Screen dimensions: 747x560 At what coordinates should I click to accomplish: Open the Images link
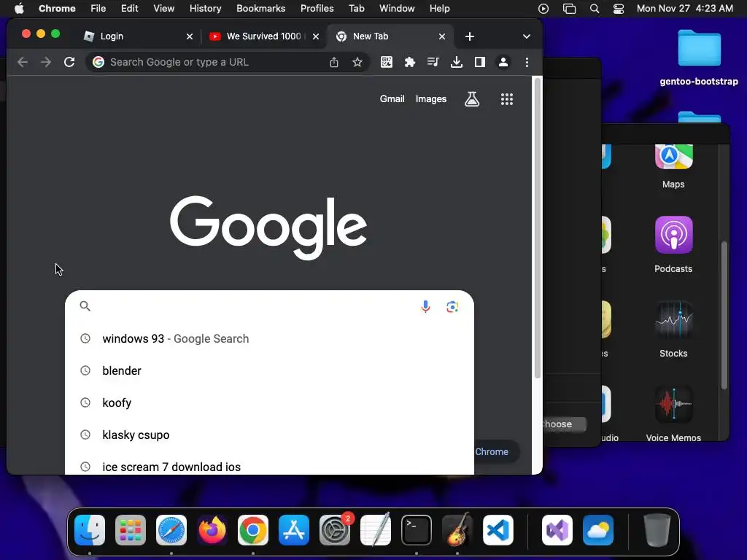[430, 99]
